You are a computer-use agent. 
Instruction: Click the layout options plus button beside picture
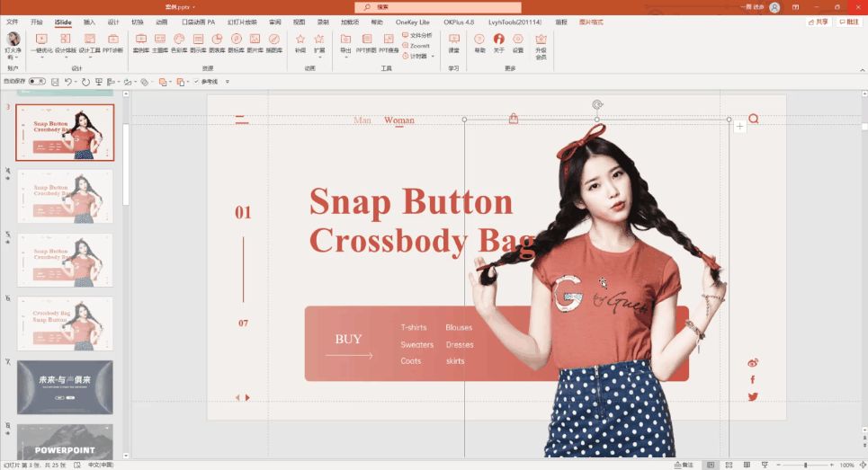click(740, 127)
